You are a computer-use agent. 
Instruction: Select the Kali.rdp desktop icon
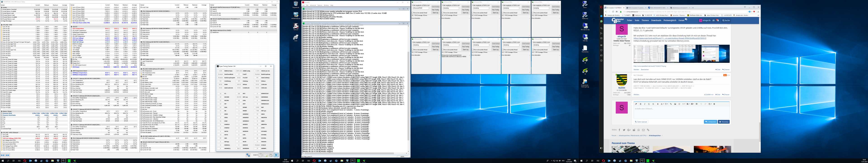tap(585, 37)
